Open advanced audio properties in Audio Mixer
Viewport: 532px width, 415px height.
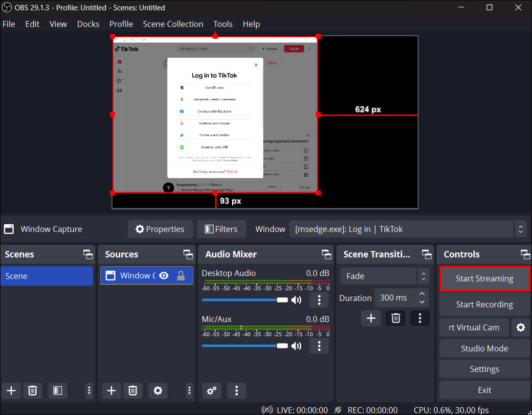211,391
